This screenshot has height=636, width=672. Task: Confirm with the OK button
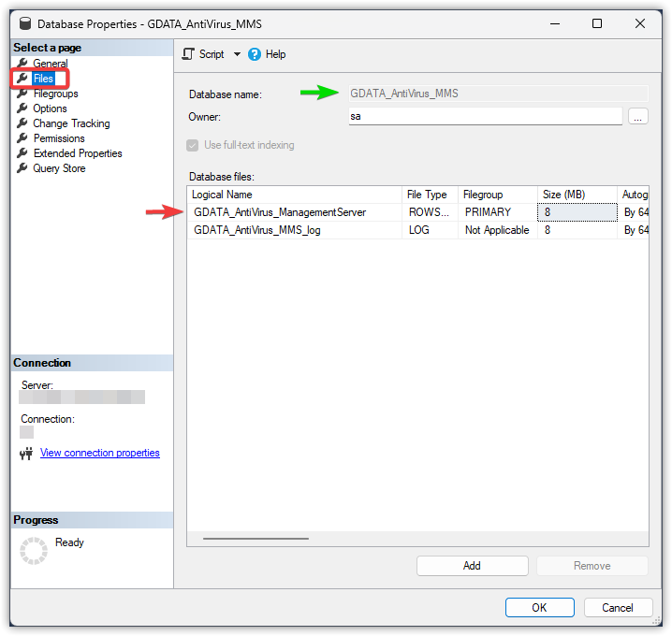coord(540,608)
